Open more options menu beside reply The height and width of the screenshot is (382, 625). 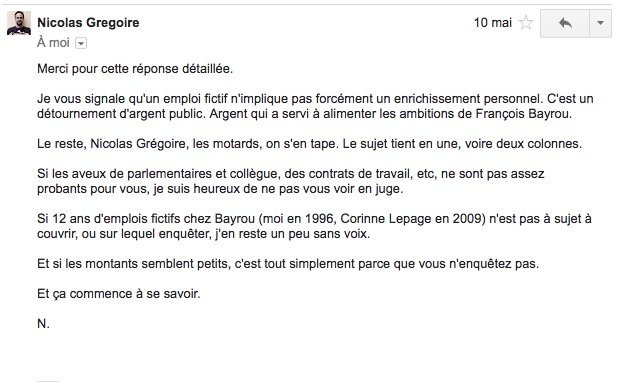[x=600, y=24]
